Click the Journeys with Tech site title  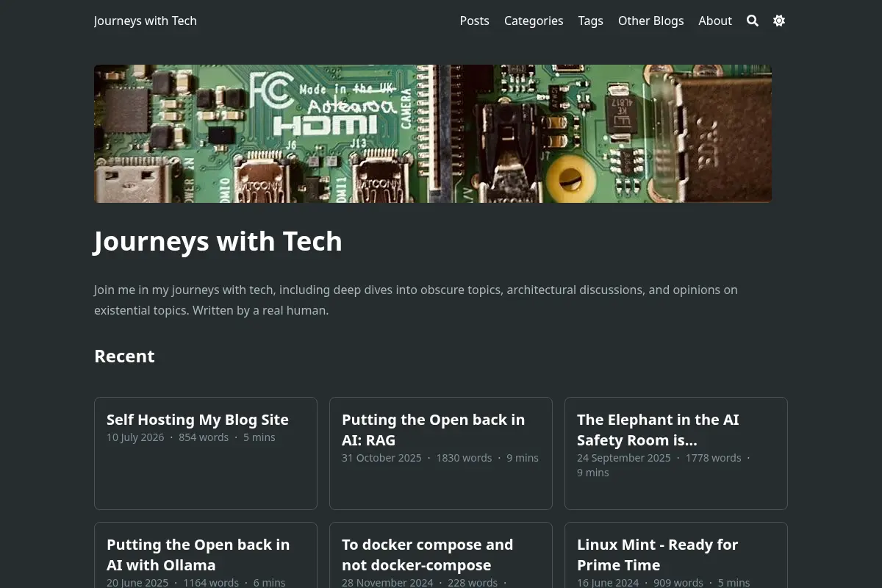click(146, 21)
